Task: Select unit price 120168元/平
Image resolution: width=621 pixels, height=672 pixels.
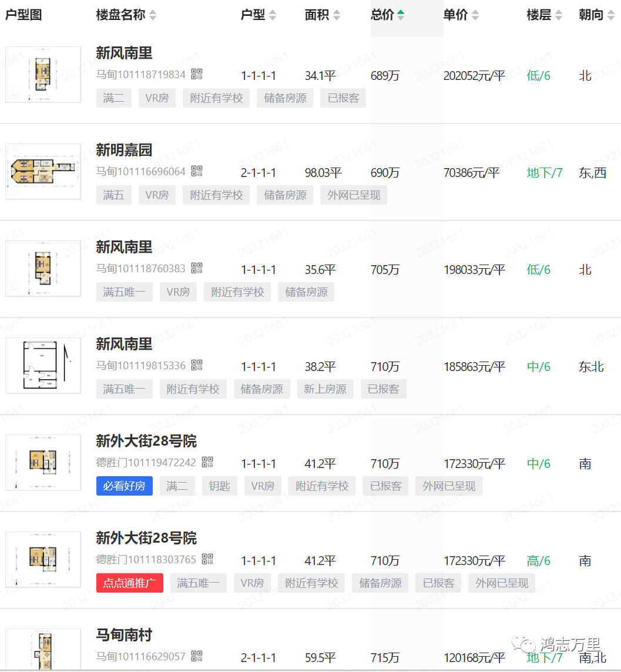Action: point(475,658)
